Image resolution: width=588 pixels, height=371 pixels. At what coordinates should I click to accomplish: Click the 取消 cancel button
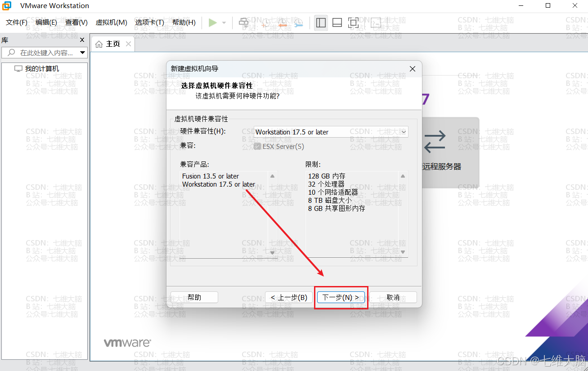point(393,297)
